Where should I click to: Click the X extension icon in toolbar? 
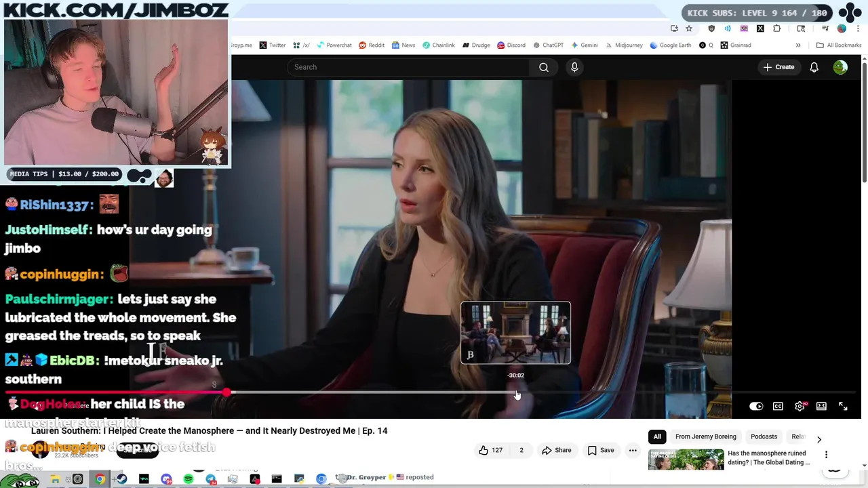coord(760,28)
